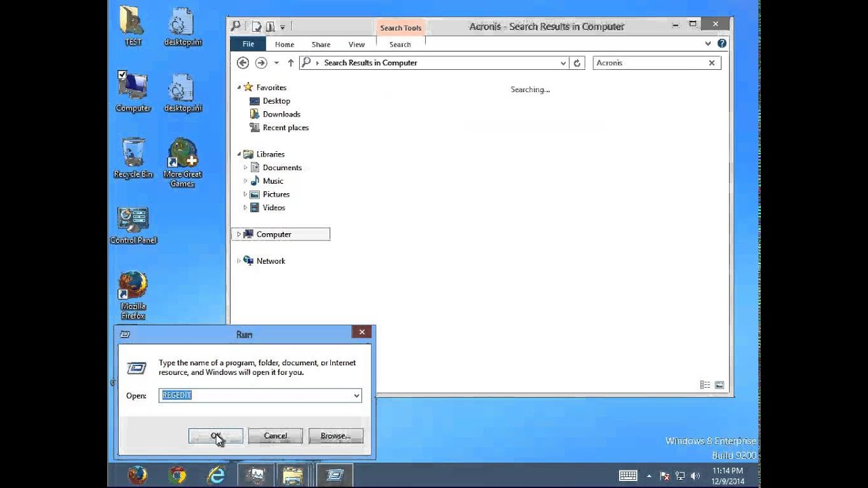This screenshot has height=488, width=868.
Task: Open the Run dialog Open dropdown
Action: coord(356,395)
